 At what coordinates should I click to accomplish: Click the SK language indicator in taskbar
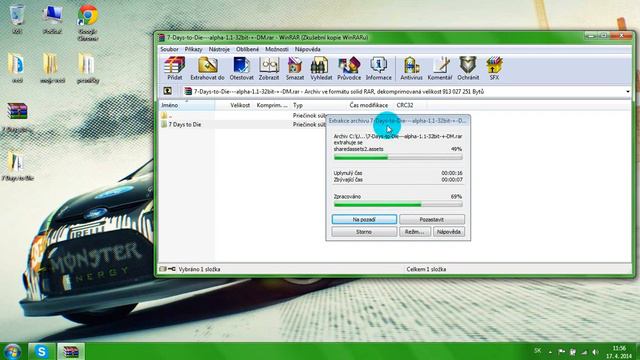(538, 351)
